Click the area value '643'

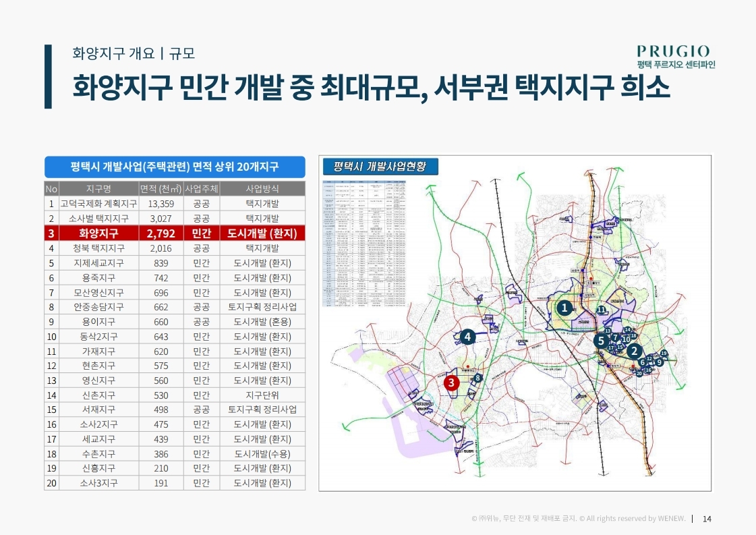pos(161,337)
